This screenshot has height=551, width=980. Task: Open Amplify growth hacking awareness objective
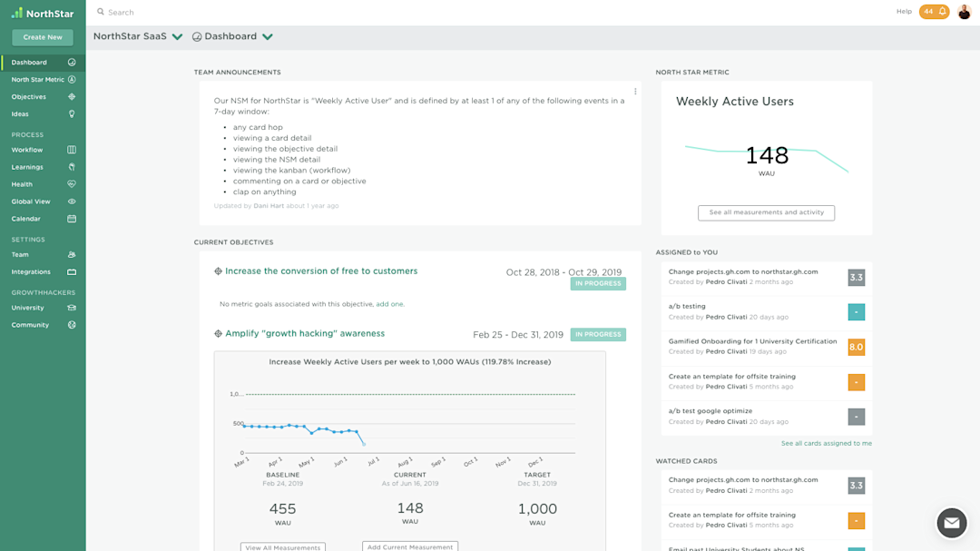(305, 334)
